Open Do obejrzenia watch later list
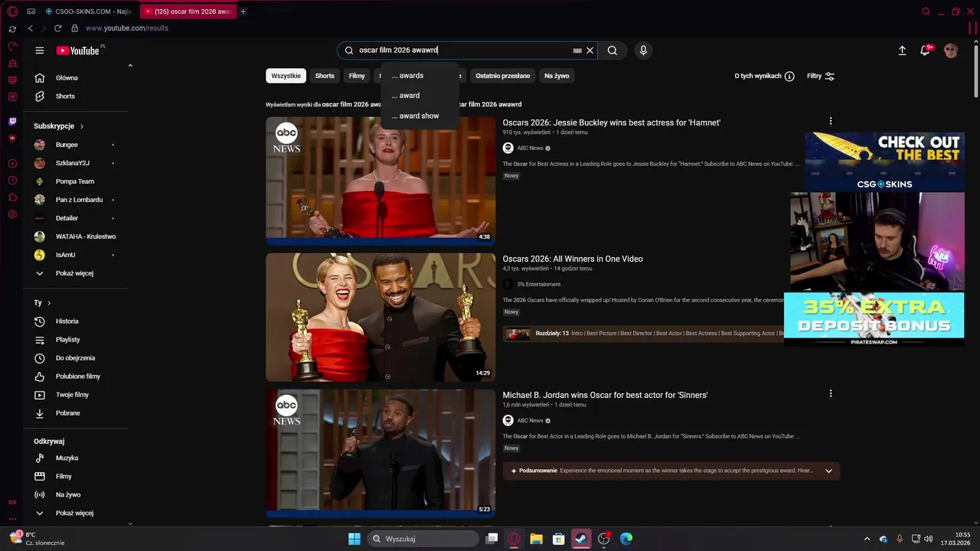Viewport: 980px width, 551px height. click(x=75, y=358)
